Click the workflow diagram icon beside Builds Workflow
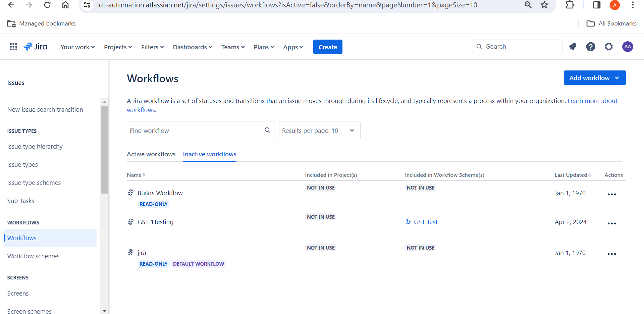This screenshot has height=314, width=644. click(x=130, y=192)
